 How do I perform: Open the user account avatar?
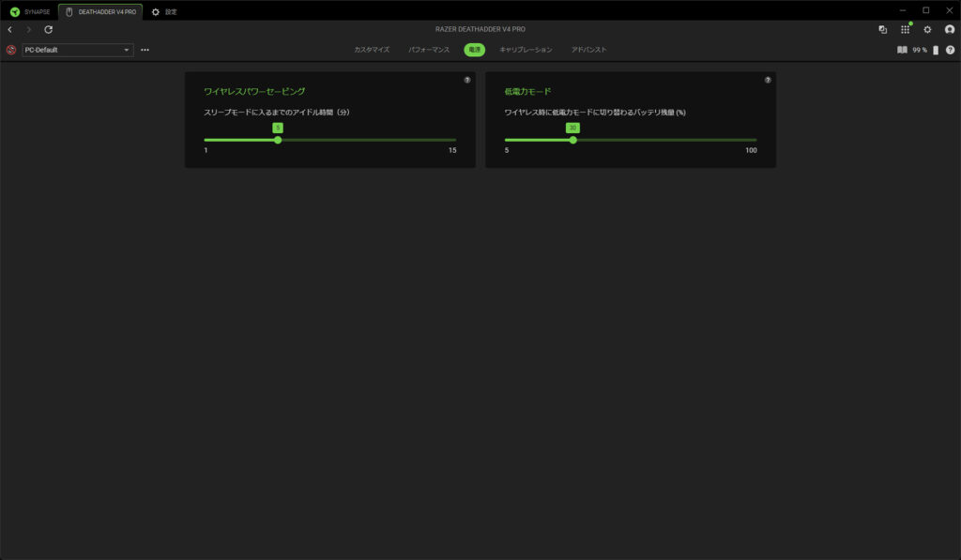(950, 30)
